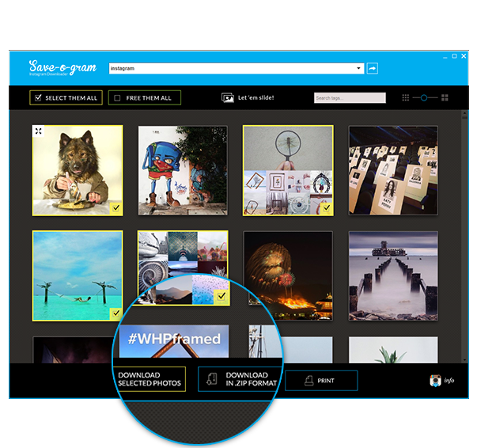The image size is (477, 448).
Task: Tick the Free Them All checkbox
Action: [x=118, y=98]
